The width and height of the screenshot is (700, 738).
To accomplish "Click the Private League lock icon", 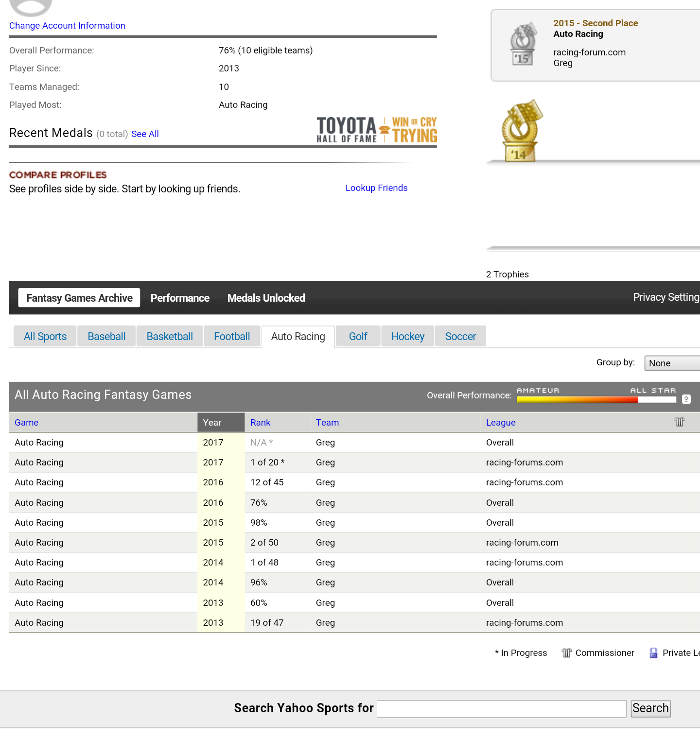I will 653,653.
